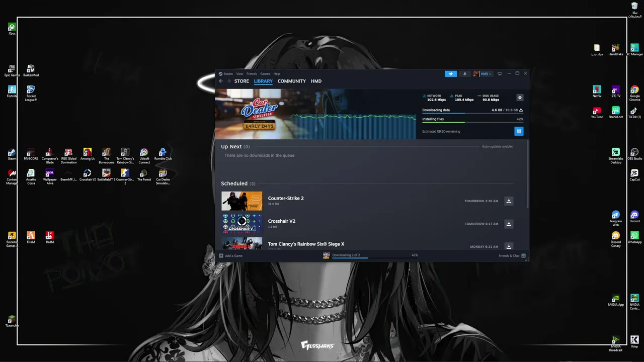Click Downloading 2 of 2 status
The height and width of the screenshot is (362, 644).
[x=346, y=255]
